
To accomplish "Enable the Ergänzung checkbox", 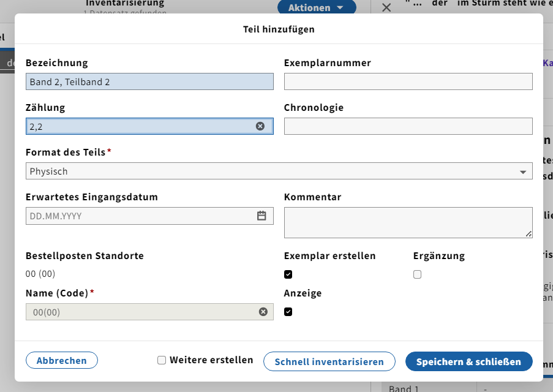I will tap(418, 274).
